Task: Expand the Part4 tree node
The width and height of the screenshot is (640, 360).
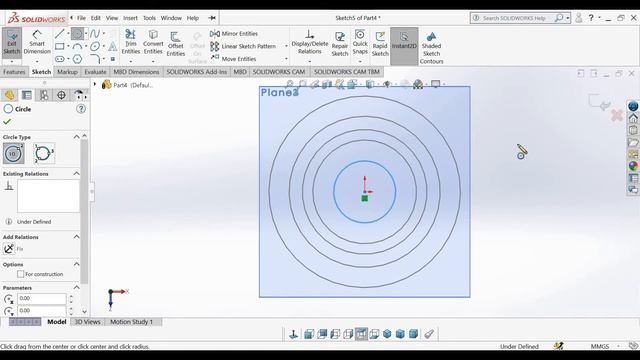Action: (x=95, y=84)
